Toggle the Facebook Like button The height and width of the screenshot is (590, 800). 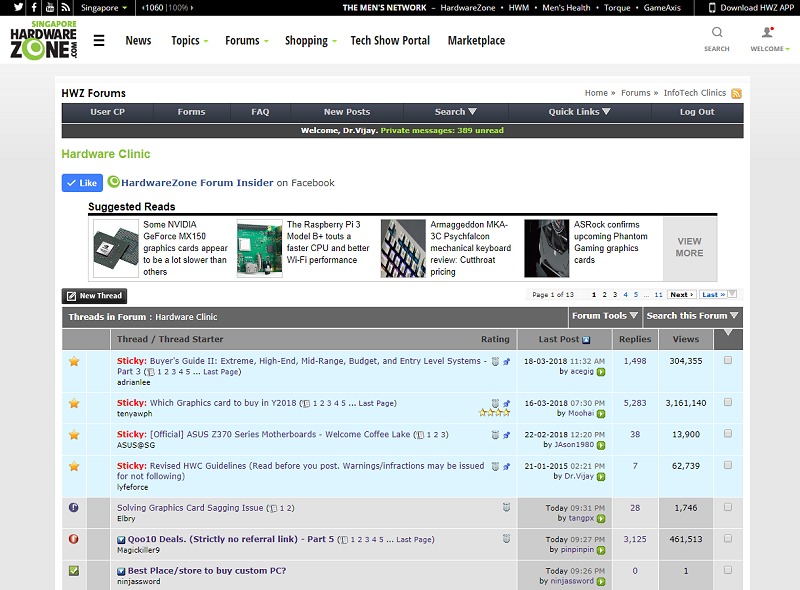[x=82, y=183]
